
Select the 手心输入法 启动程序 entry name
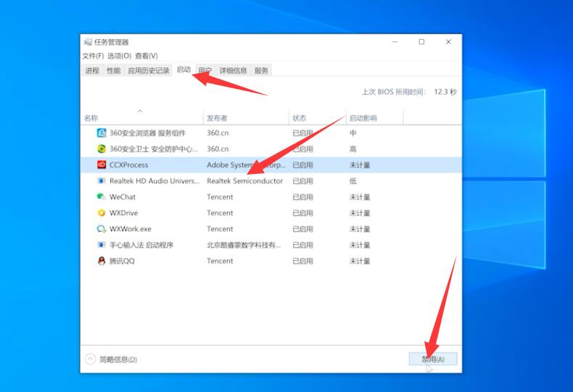[141, 245]
